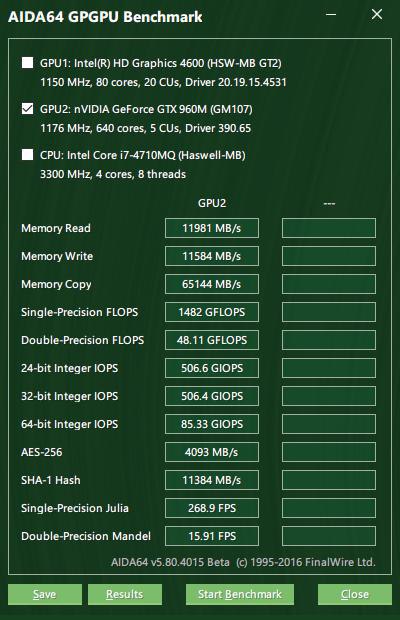The width and height of the screenshot is (400, 620).
Task: Click the GPU1 details line '1150 MHz, 80 cores'
Action: [163, 82]
